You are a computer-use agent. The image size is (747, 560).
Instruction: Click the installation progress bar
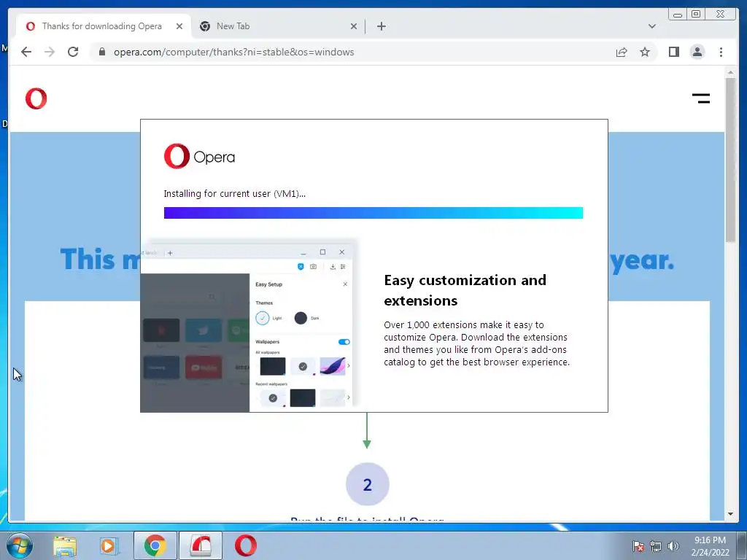tap(373, 213)
